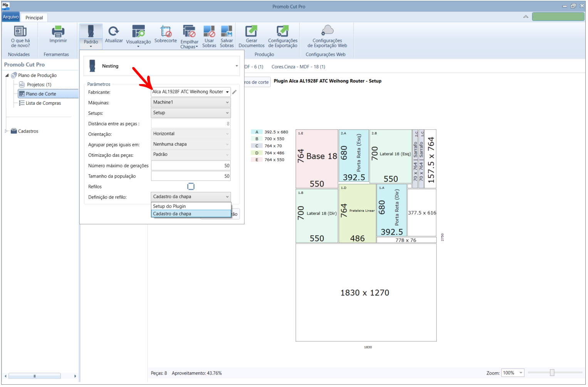This screenshot has height=387, width=588.
Task: Click the 'Distância entre as peças' field
Action: (191, 123)
